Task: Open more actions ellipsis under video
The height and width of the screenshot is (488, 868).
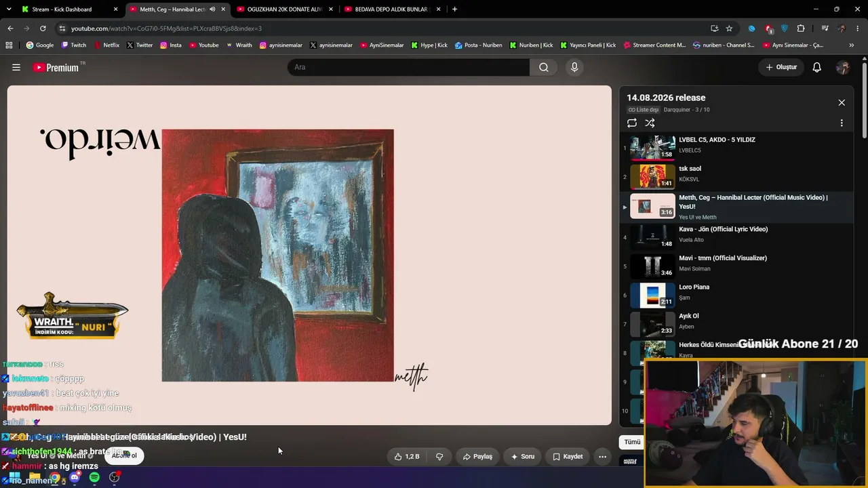Action: click(x=602, y=457)
